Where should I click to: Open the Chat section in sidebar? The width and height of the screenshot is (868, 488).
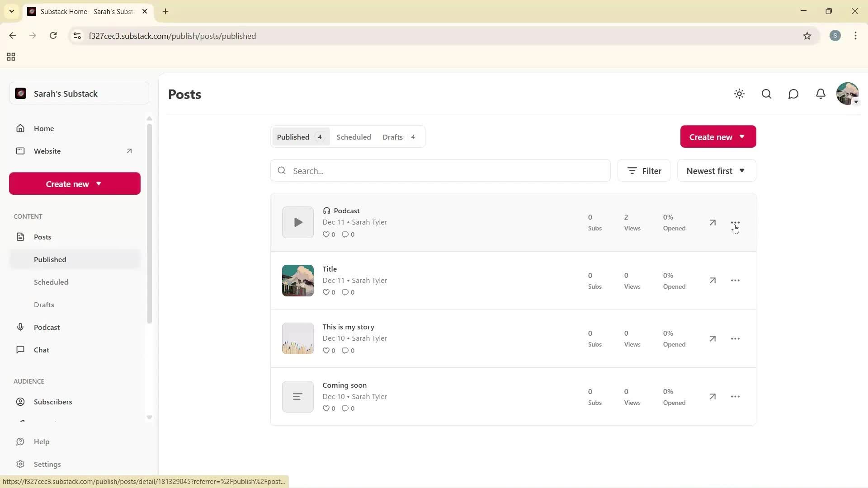tap(41, 349)
